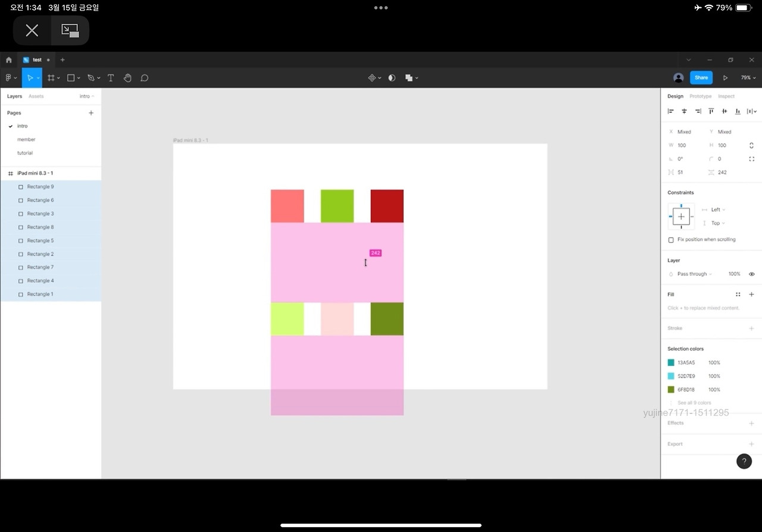
Task: Select the iPad mini 8.3 - 1 frame layer
Action: [x=51, y=173]
